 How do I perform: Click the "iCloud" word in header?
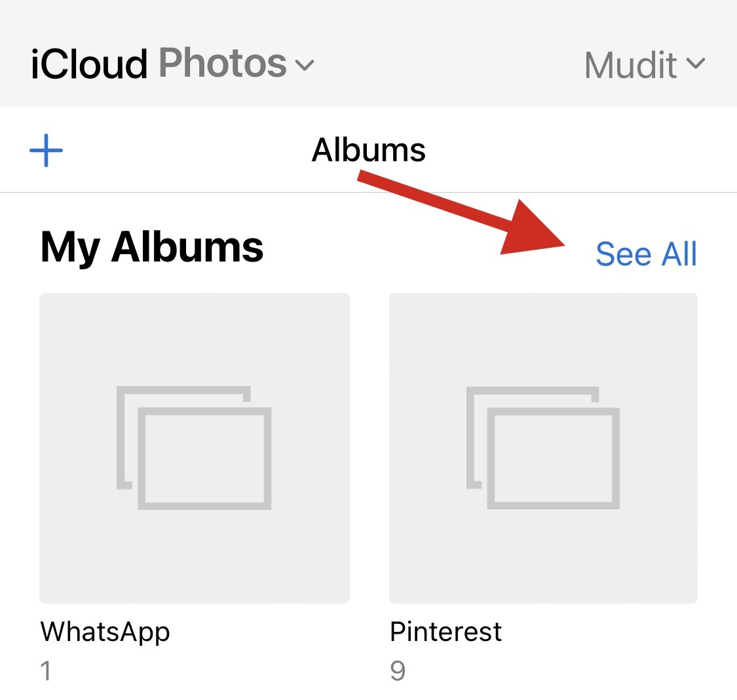pos(89,65)
